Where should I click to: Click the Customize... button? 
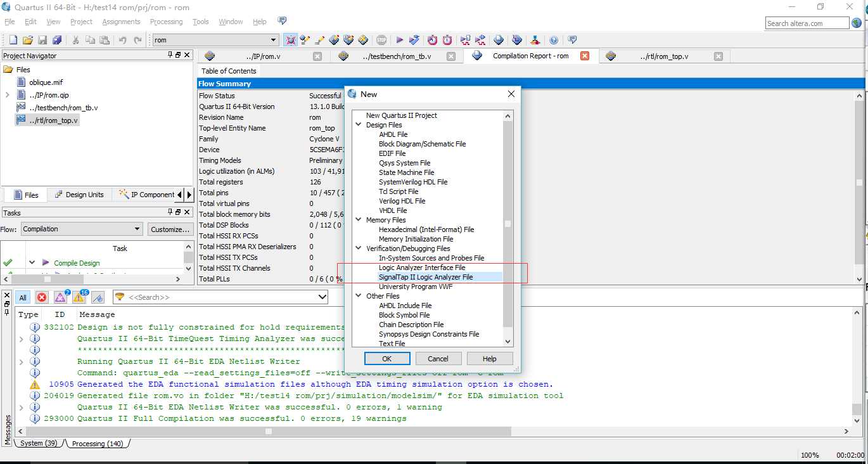click(x=170, y=229)
